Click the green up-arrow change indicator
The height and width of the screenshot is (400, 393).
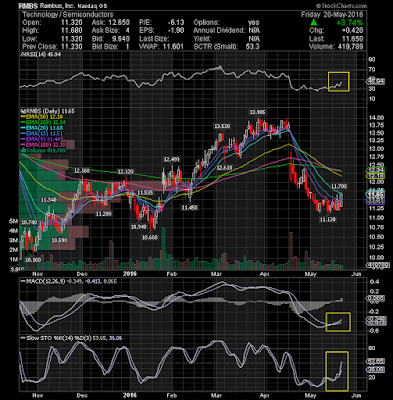pyautogui.click(x=313, y=23)
